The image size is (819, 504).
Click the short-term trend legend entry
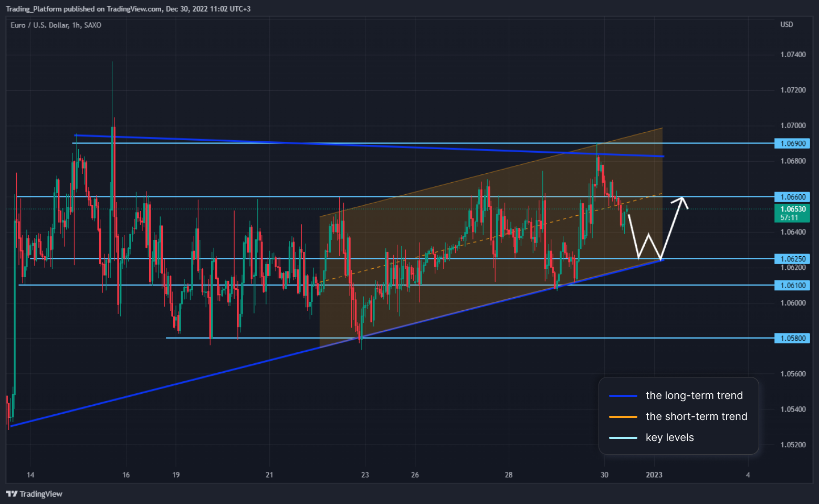click(x=678, y=416)
